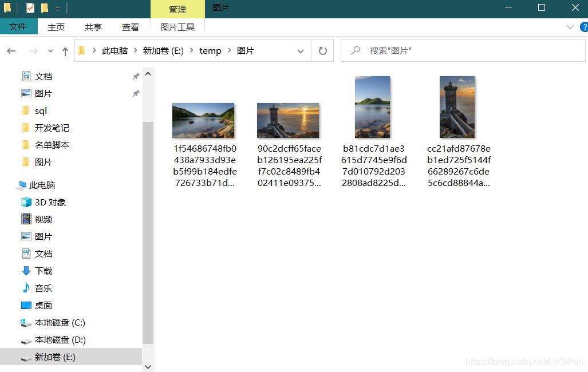Viewport: 588px width, 372px height.
Task: Click the 本地磁盘 (D:) drive icon
Action: click(x=26, y=341)
